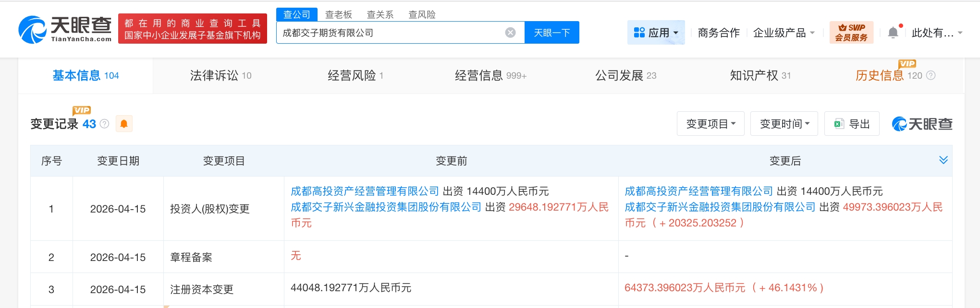Switch to the 基本信息 104 tab
Image resolution: width=980 pixels, height=308 pixels.
(x=86, y=75)
